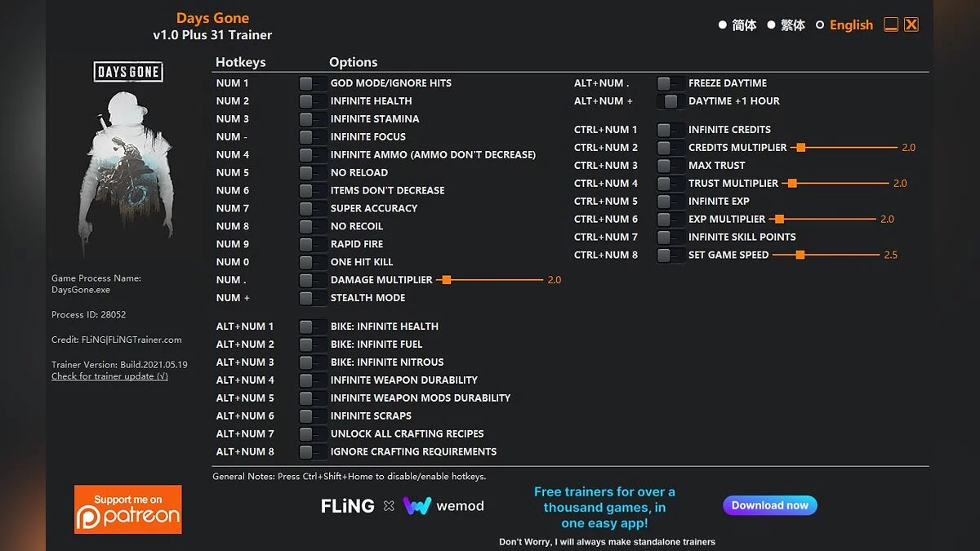Select Simplified Chinese language option
This screenshot has width=980, height=551.
tap(737, 25)
